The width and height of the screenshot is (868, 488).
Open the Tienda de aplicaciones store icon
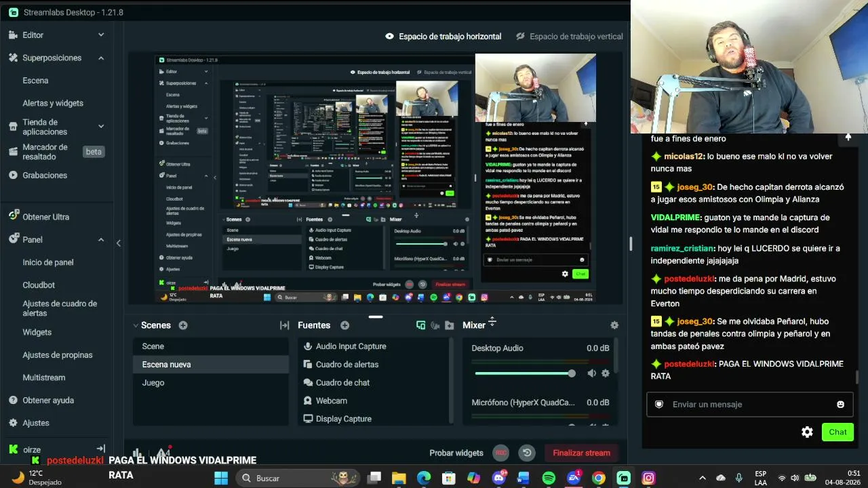click(13, 127)
